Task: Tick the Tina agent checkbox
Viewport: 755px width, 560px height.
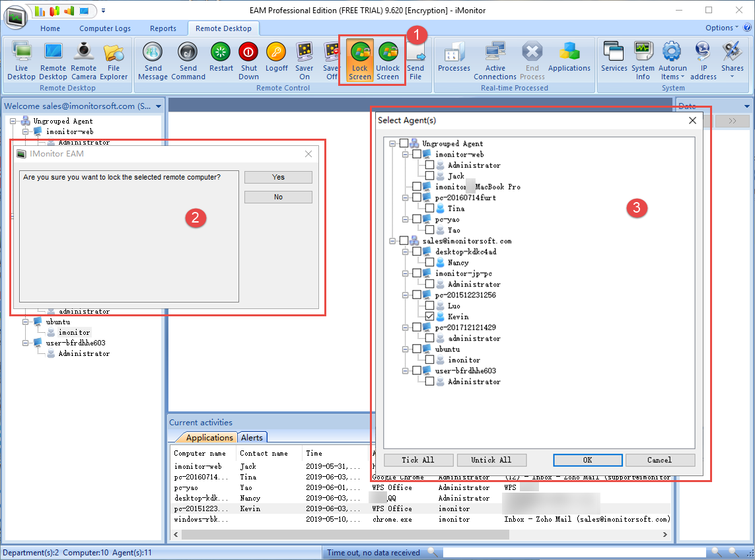Action: tap(429, 208)
